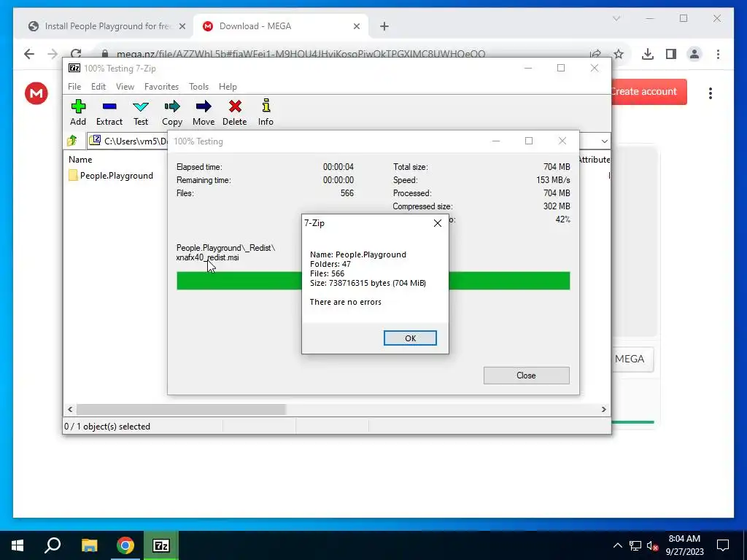This screenshot has height=560, width=747.
Task: Open the notification center icon
Action: [723, 545]
